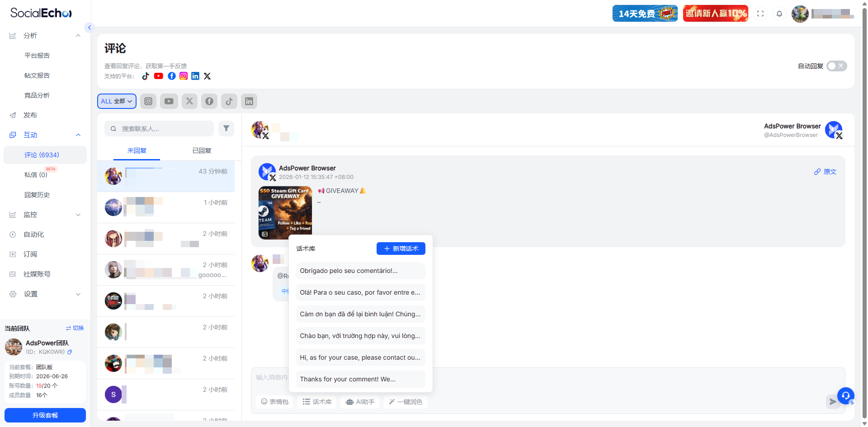This screenshot has width=868, height=427.
Task: Filter comments by TikTok platform icon
Action: tap(229, 101)
